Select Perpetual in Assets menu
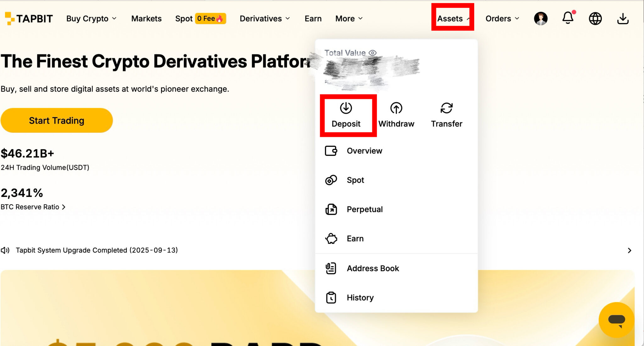Screen dimensions: 644x346 [x=364, y=209]
